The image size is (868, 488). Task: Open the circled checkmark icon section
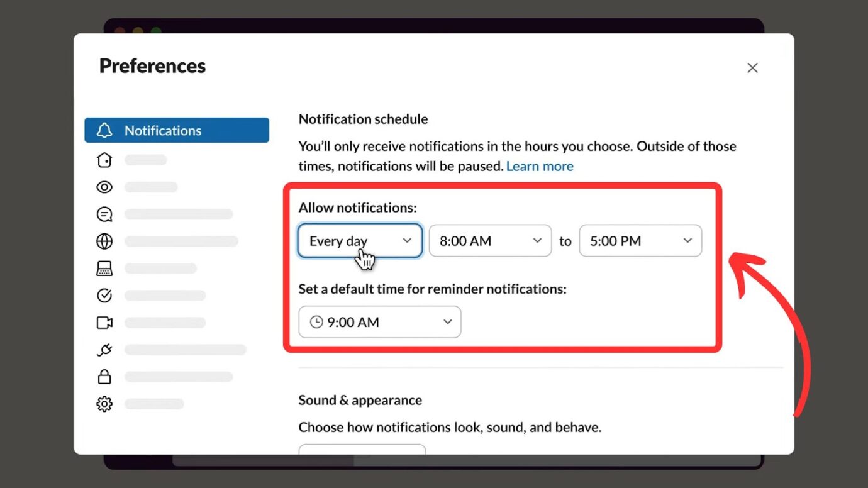pyautogui.click(x=104, y=296)
